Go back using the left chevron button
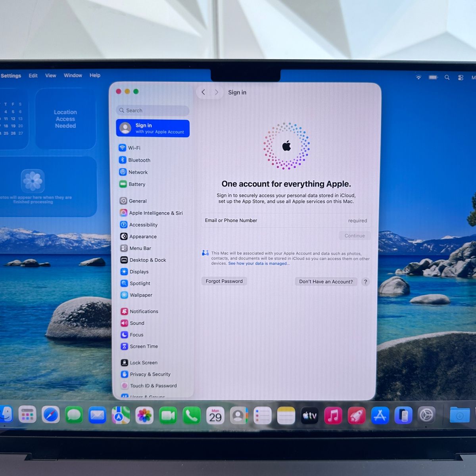 [203, 92]
